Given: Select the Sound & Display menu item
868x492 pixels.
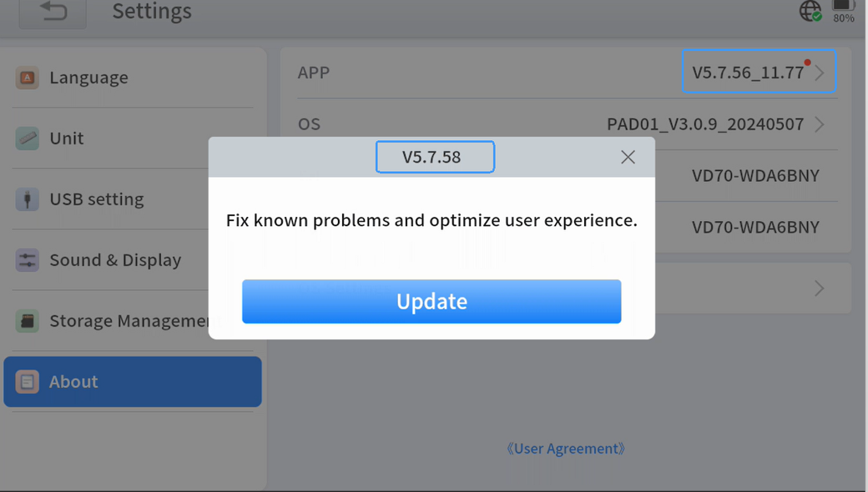Looking at the screenshot, I should pyautogui.click(x=115, y=260).
